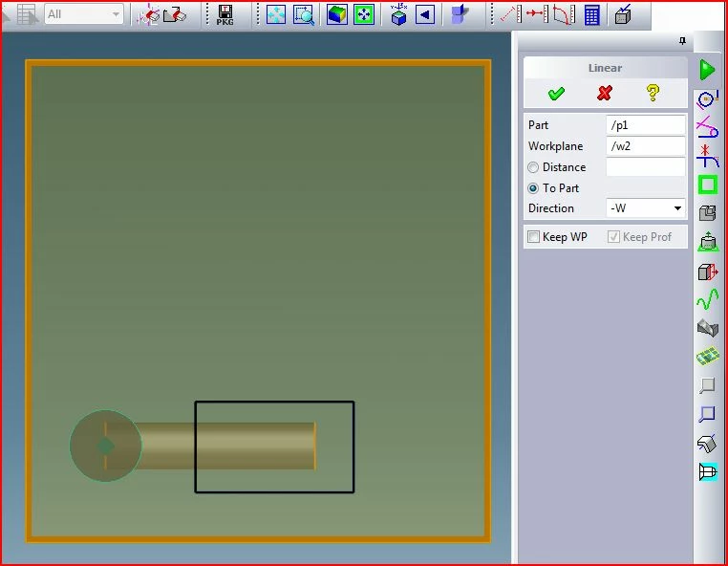Screen dimensions: 728x566
Task: Click the Workplane input field
Action: (x=645, y=146)
